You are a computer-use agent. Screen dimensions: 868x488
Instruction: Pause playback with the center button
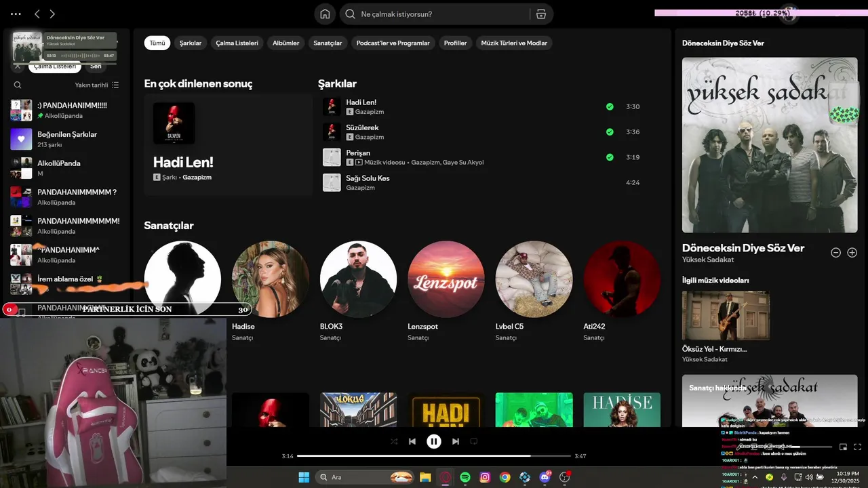point(434,441)
